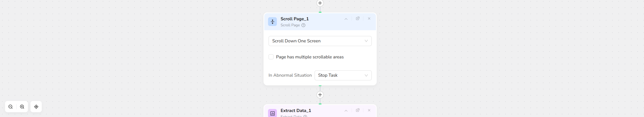Add a step before Extract Data_1
Screen dimensions: 644x117
pyautogui.click(x=320, y=95)
